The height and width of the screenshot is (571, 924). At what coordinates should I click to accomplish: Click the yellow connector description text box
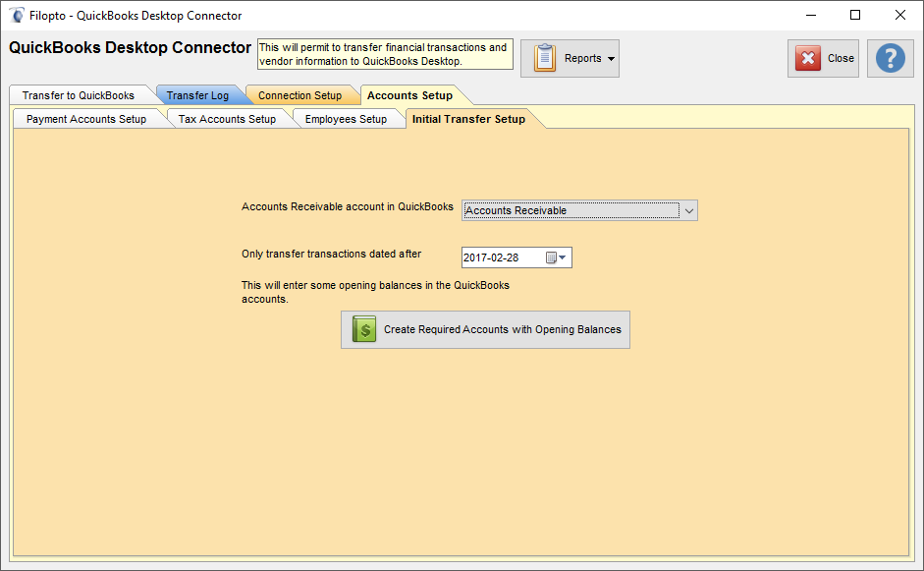(x=384, y=54)
